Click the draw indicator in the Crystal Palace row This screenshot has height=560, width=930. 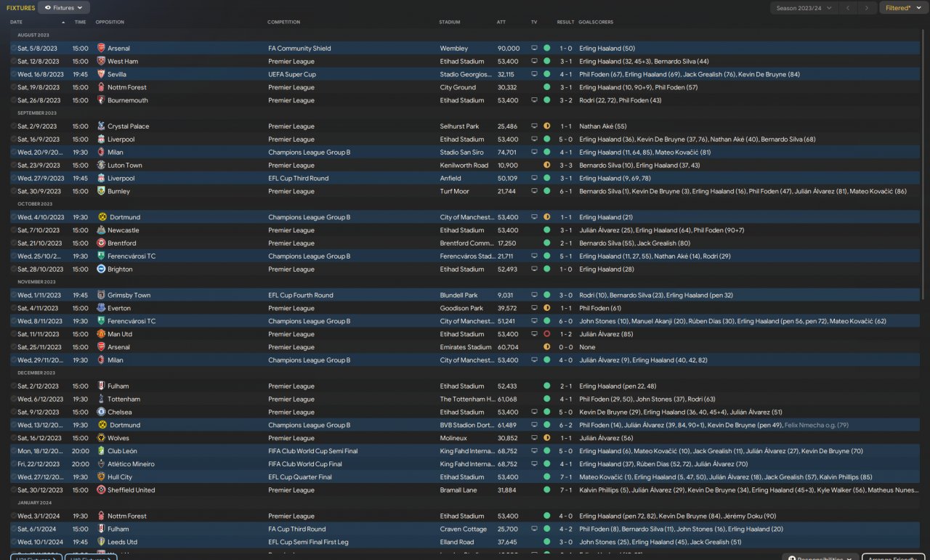[x=546, y=126]
